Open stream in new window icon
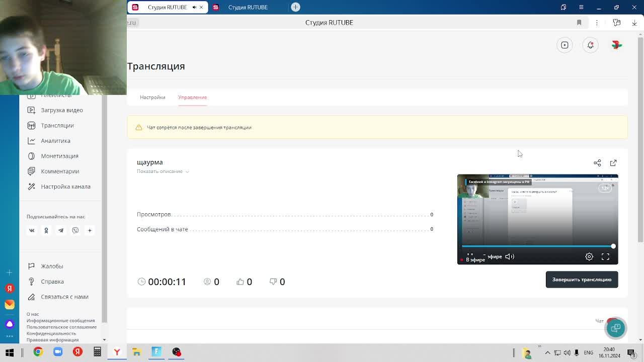644x362 pixels. pos(613,163)
